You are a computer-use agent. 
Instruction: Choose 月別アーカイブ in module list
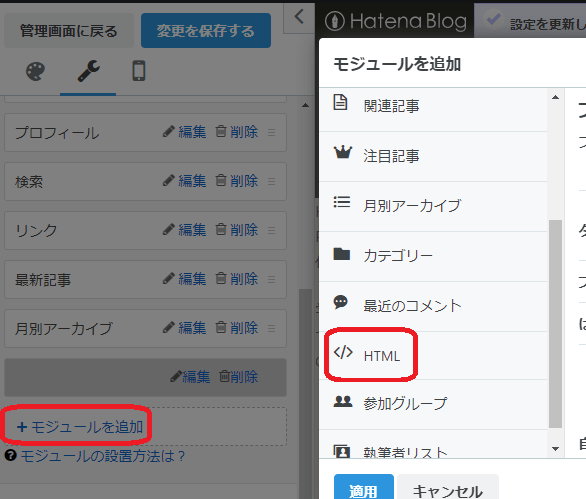click(433, 206)
